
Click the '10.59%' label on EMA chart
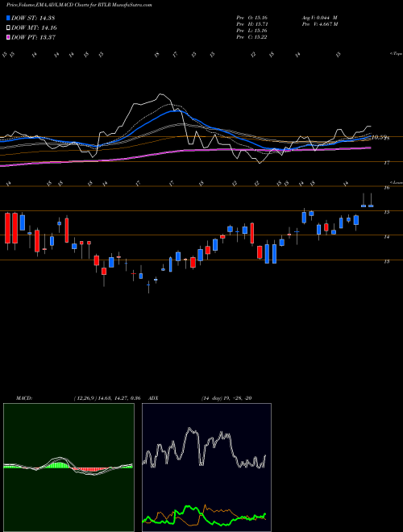pos(380,137)
